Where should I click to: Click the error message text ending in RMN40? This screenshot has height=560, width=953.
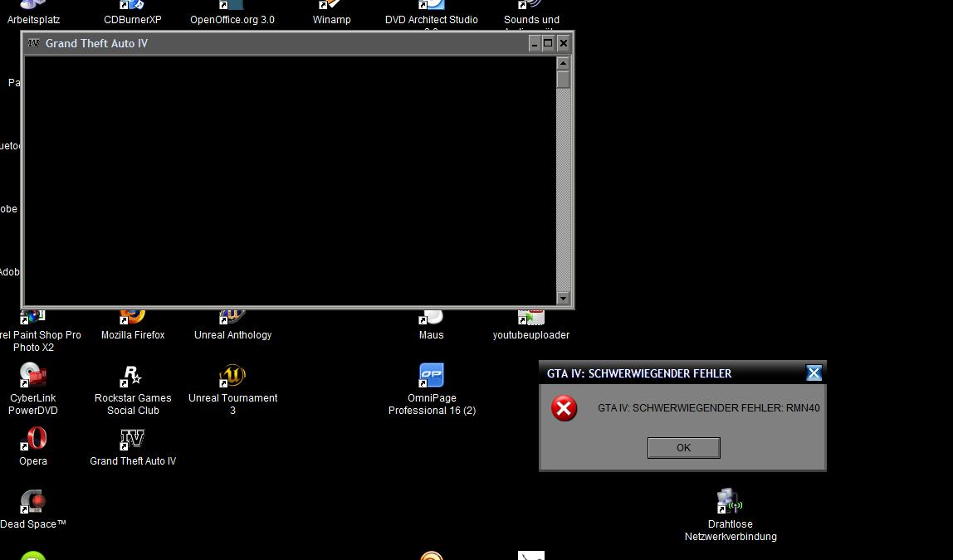click(709, 408)
